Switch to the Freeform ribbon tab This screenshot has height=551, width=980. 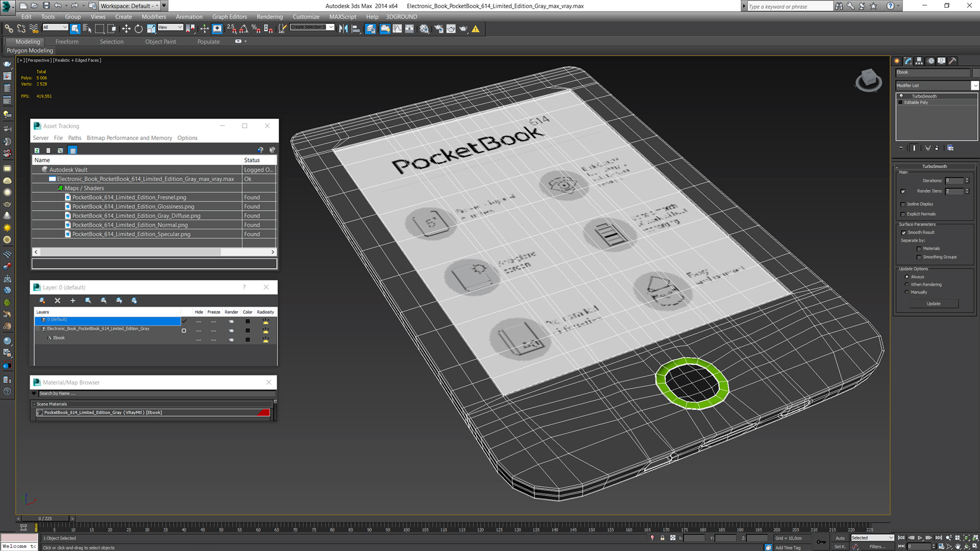tap(67, 42)
